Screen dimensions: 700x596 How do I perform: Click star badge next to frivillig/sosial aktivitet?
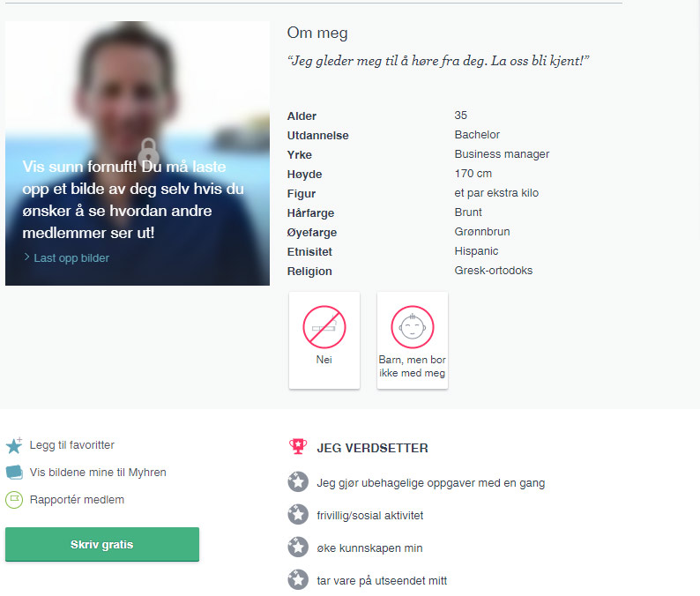298,515
